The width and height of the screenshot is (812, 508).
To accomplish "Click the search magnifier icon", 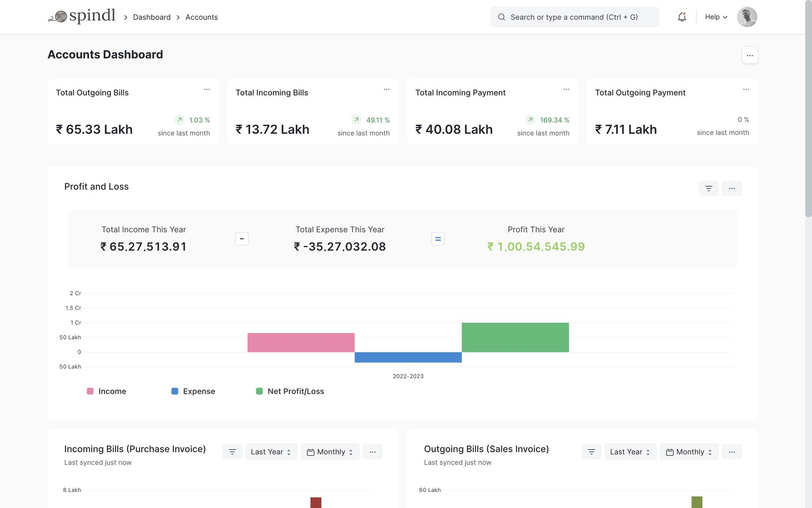I will pos(501,17).
